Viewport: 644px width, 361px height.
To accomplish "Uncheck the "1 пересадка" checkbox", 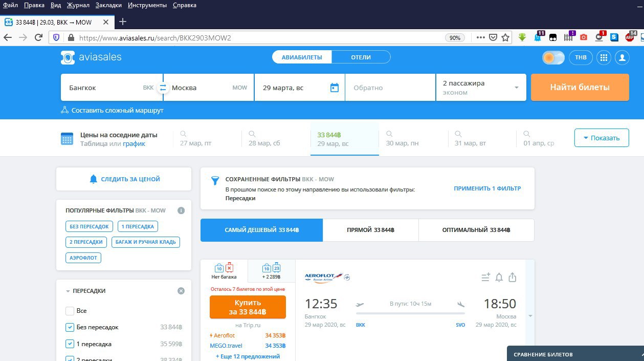I will pyautogui.click(x=70, y=344).
